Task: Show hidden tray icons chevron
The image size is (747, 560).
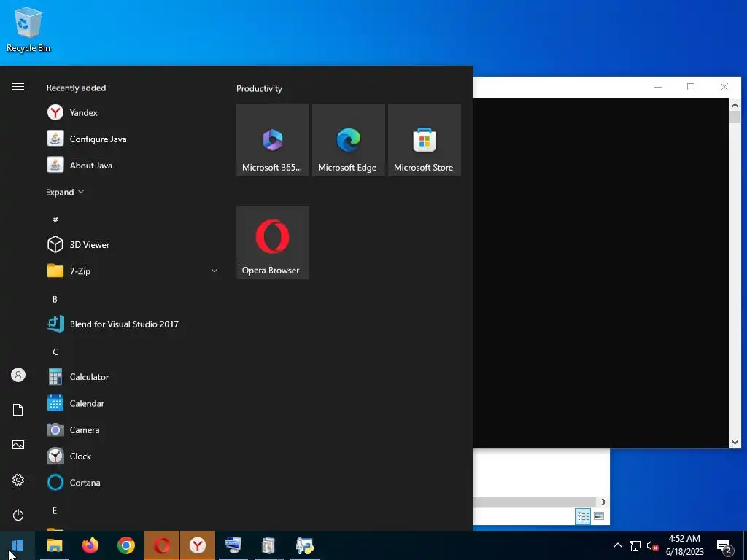Action: 617,545
